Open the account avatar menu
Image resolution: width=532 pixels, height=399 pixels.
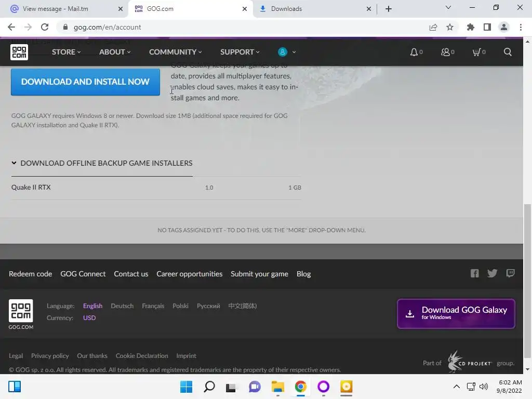pos(287,52)
